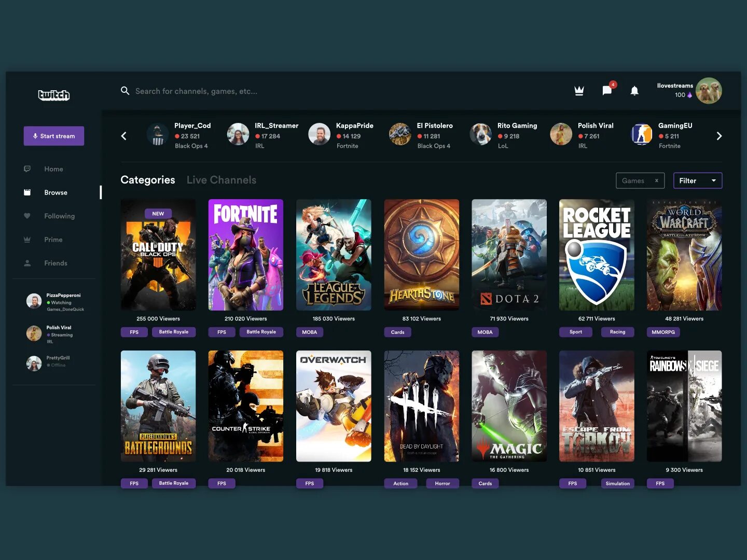Switch to Categories tab
The image size is (747, 560).
pos(148,180)
